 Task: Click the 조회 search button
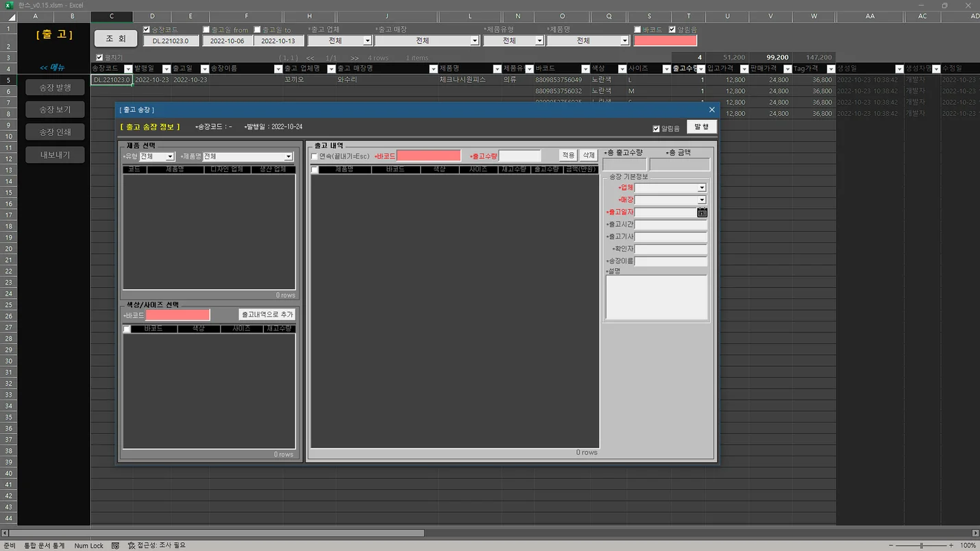point(116,39)
